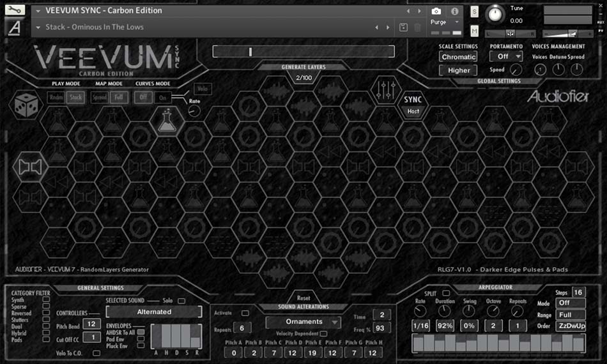Select Full map mode

[x=118, y=97]
